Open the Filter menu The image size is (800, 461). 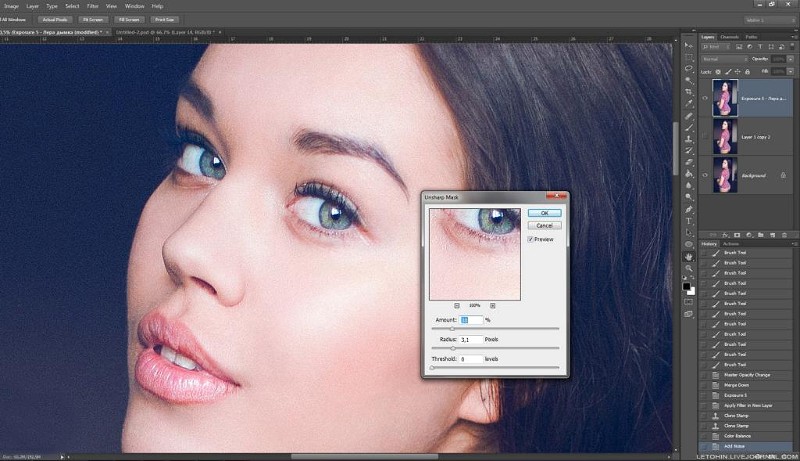[93, 6]
